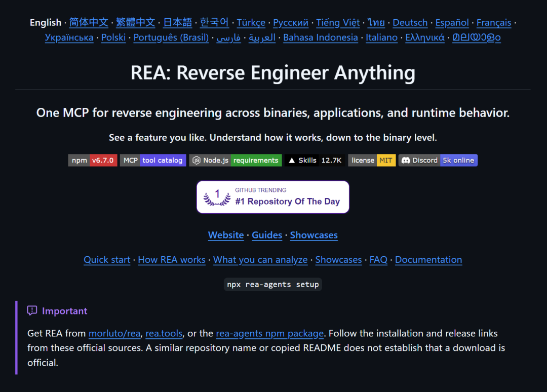Click the MIT license badge

tap(372, 161)
